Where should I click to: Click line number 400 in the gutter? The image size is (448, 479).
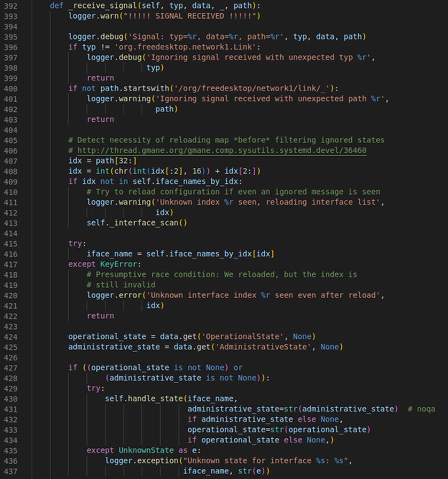click(x=10, y=89)
